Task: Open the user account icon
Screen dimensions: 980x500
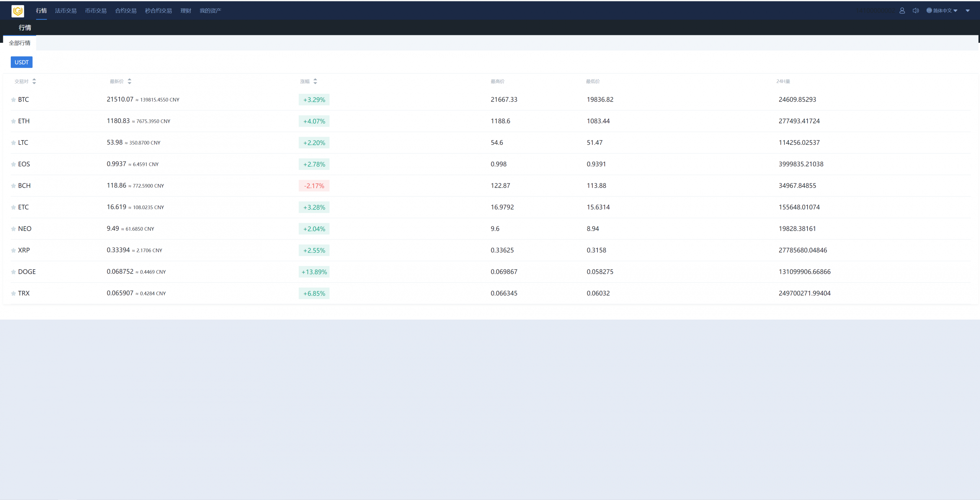Action: (902, 11)
